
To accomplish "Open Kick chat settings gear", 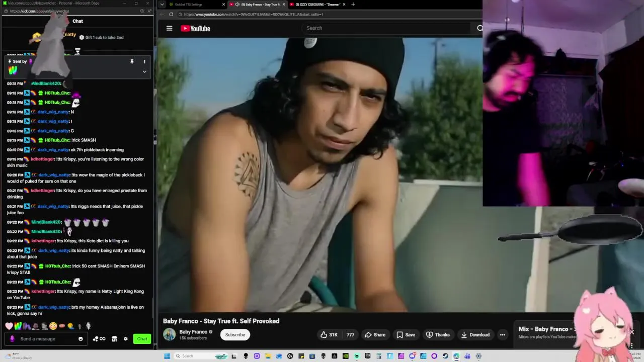I will tap(126, 339).
